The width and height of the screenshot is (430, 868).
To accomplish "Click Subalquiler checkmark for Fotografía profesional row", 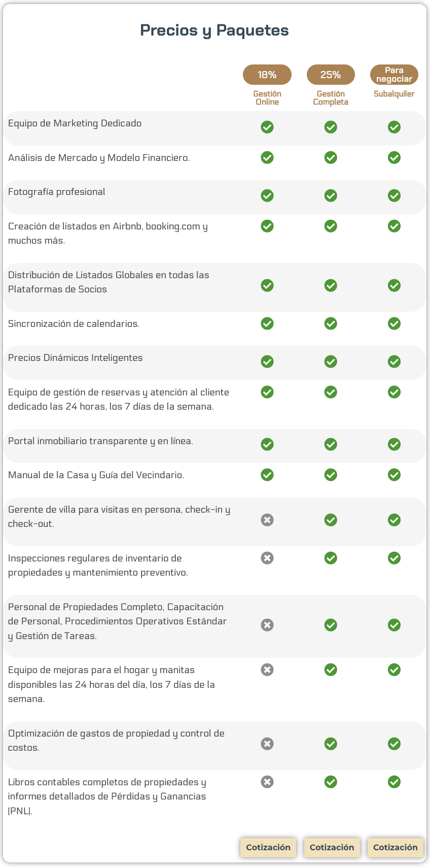I will (394, 195).
